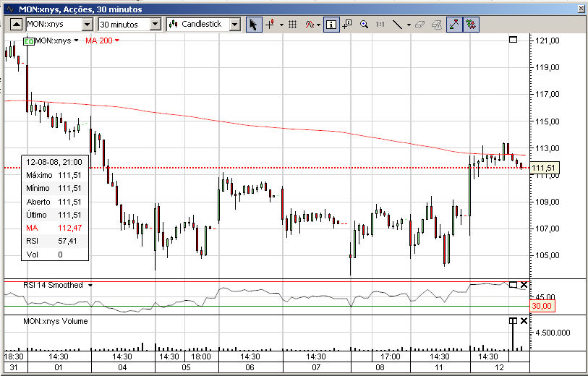The image size is (588, 376).
Task: Close the MON:xnys chart window
Action: pos(581,9)
